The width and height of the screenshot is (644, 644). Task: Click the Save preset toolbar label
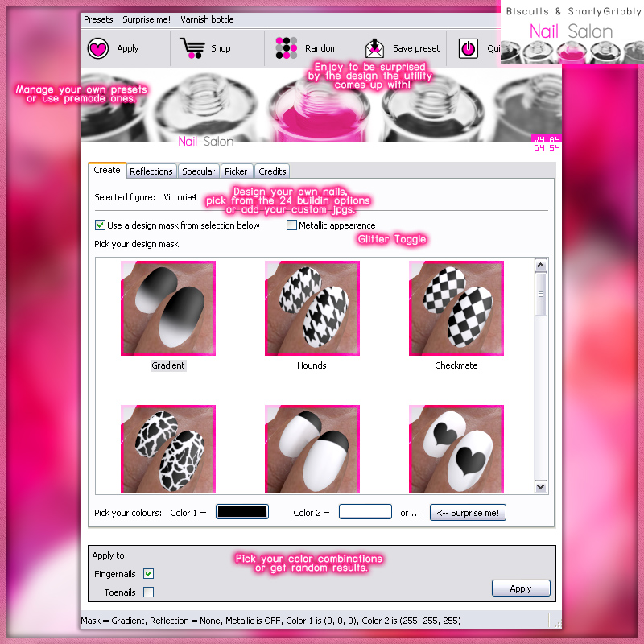pos(416,48)
